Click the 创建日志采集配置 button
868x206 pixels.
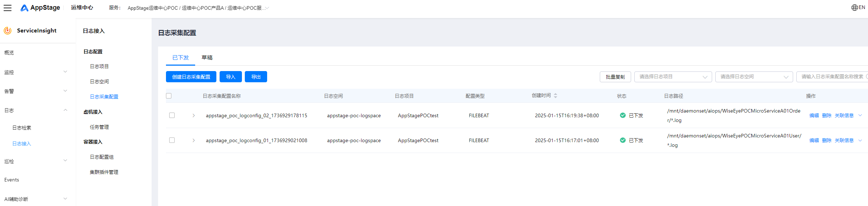click(x=191, y=77)
